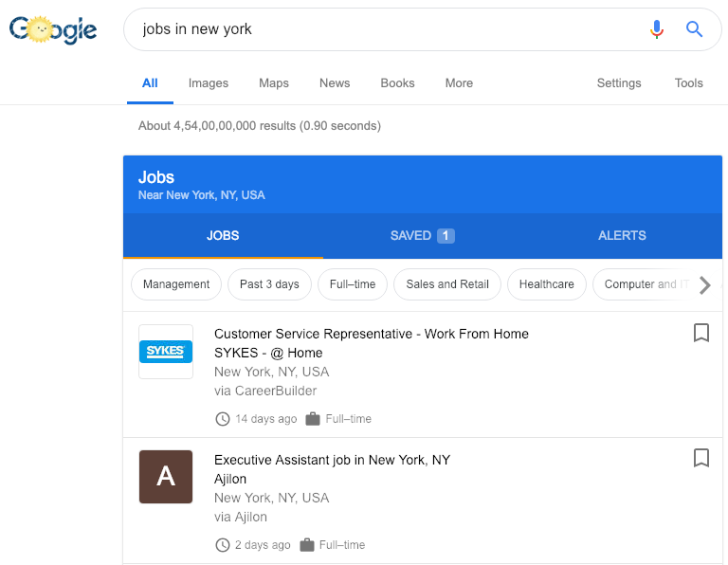Apply the Past 3 days filter chip
Viewport: 728px width, 565px height.
click(269, 284)
